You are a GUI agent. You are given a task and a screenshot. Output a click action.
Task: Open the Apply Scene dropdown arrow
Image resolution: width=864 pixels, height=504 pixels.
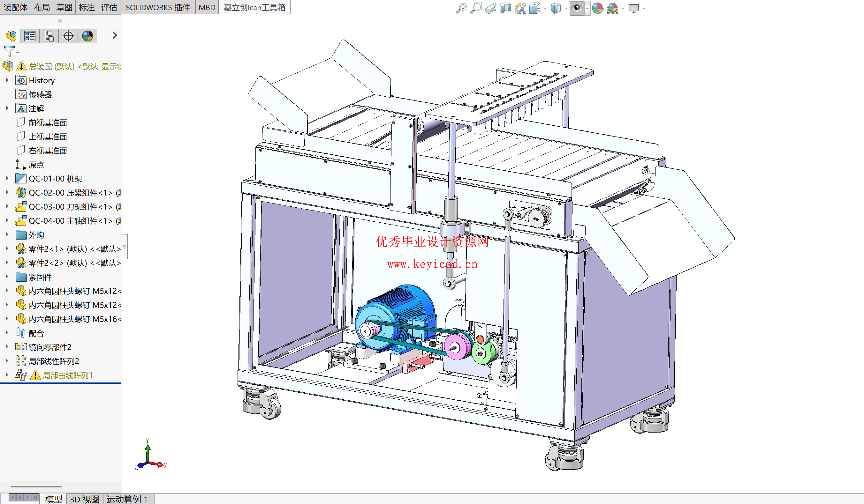623,8
